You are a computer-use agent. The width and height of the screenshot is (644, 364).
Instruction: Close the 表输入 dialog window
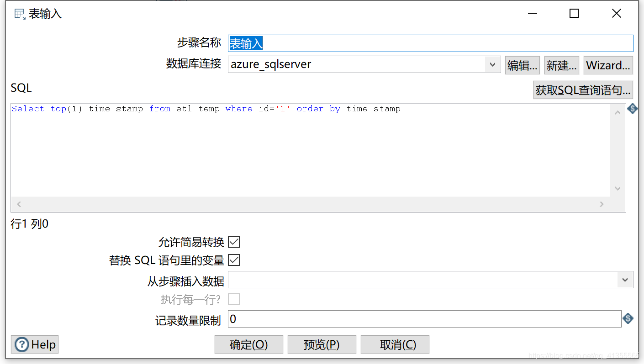(617, 14)
